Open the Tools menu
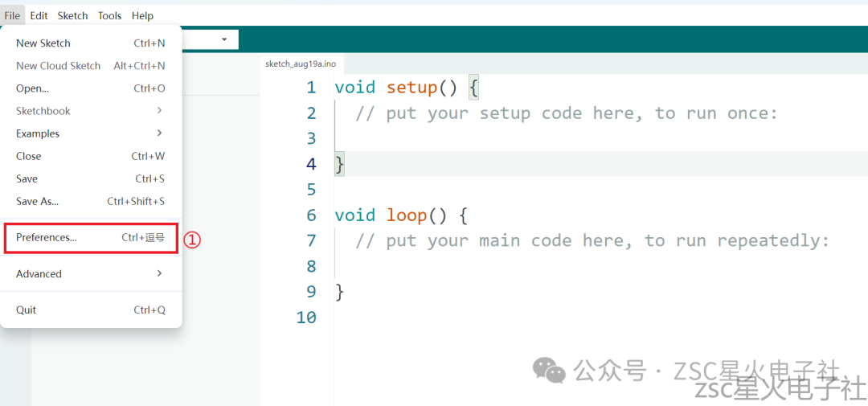This screenshot has height=406, width=868. (x=109, y=15)
